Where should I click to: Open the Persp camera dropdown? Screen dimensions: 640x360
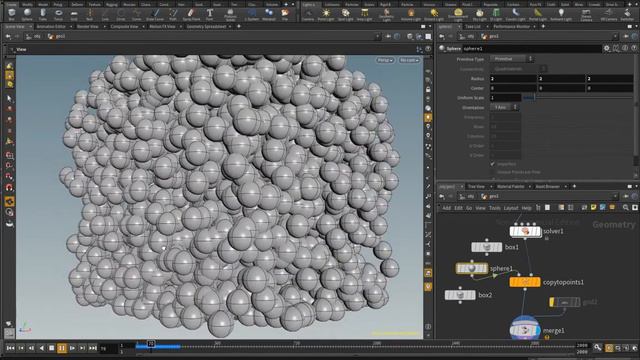point(385,60)
